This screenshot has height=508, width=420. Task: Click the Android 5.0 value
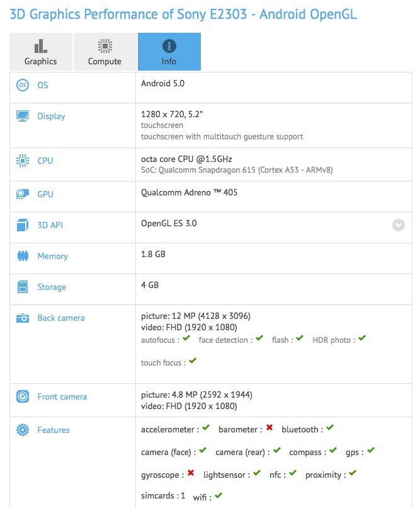pyautogui.click(x=162, y=84)
